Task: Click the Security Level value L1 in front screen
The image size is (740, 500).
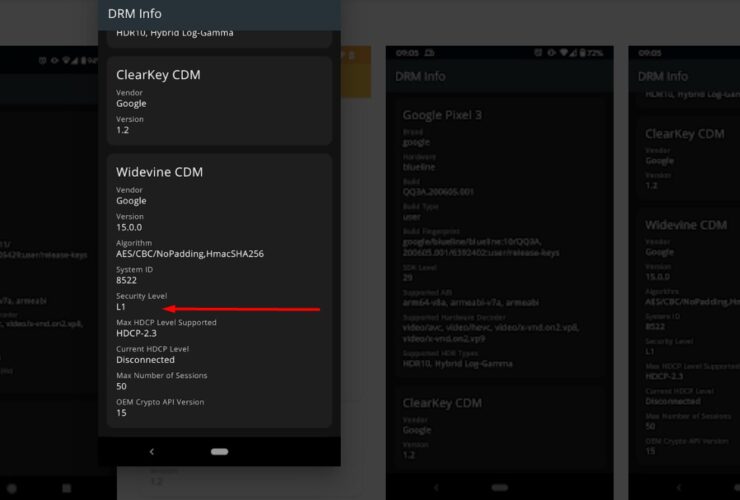Action: (x=121, y=307)
